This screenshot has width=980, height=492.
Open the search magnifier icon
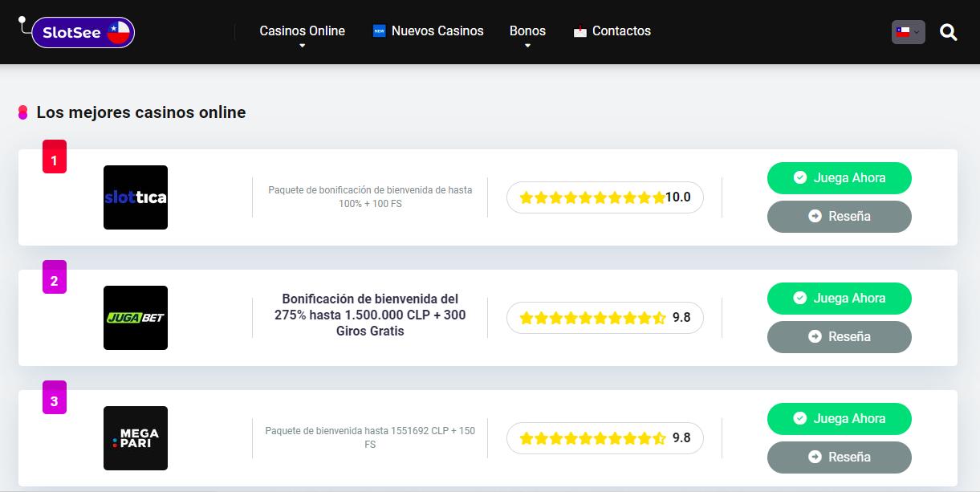(x=948, y=32)
